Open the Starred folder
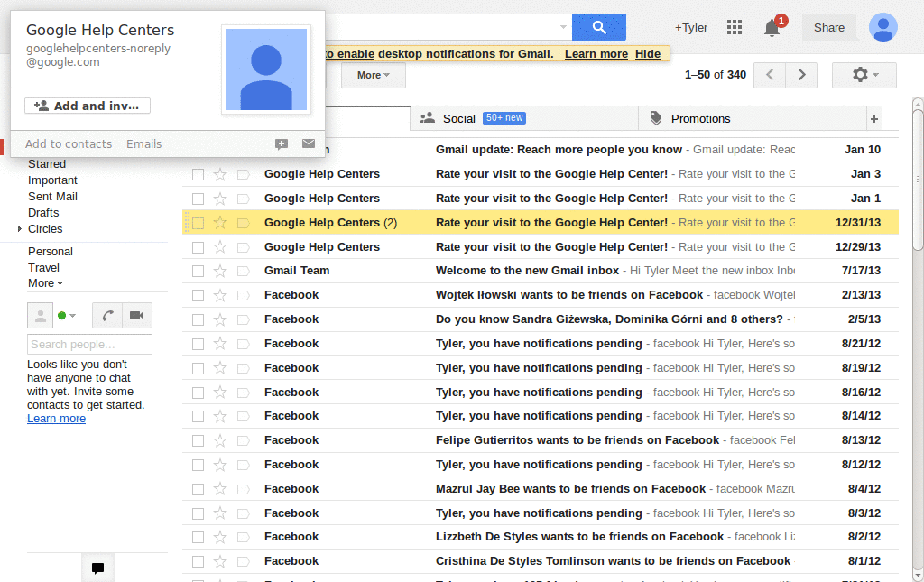This screenshot has width=924, height=582. point(47,164)
